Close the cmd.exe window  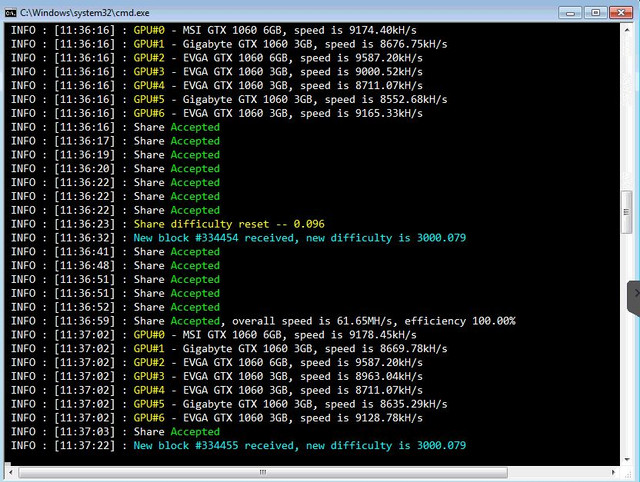(621, 13)
